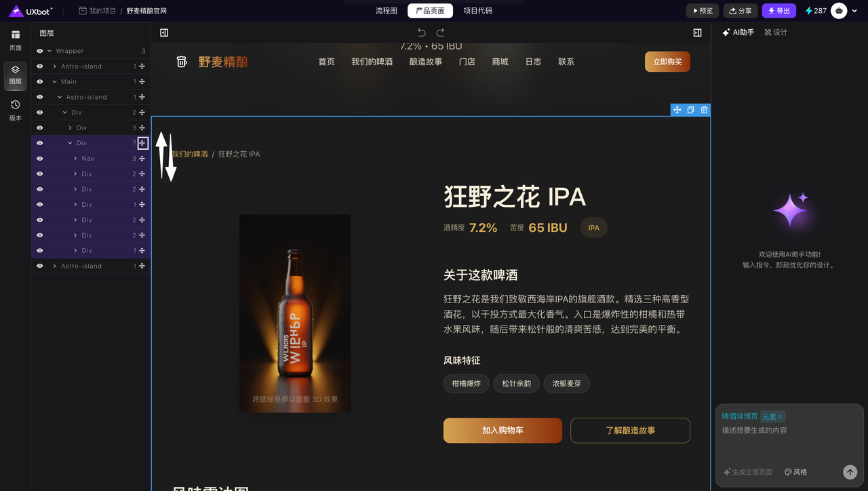
Task: Expand the Nav layer in tree
Action: coord(75,159)
